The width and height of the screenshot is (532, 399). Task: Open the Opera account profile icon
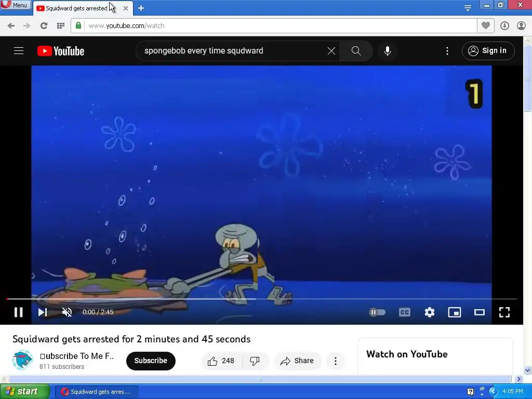(521, 26)
